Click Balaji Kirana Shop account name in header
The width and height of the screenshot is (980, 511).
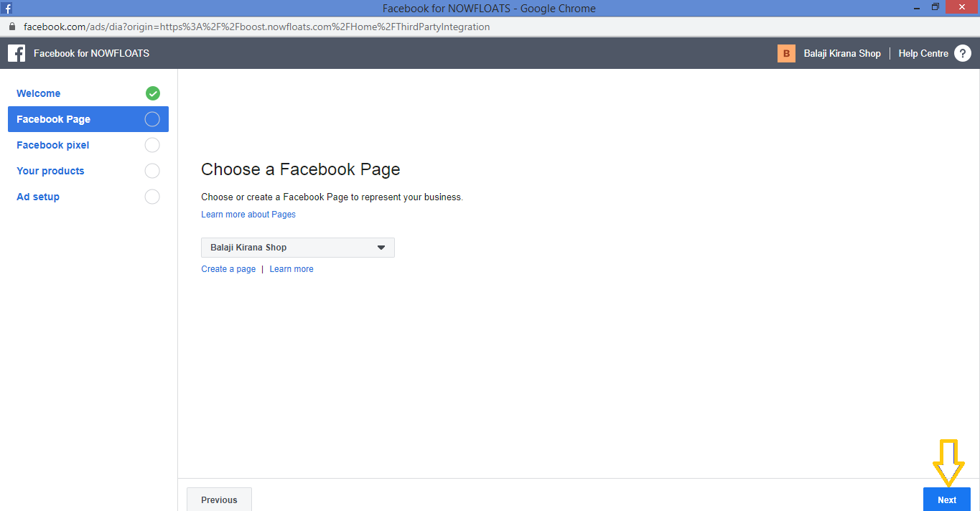click(842, 53)
